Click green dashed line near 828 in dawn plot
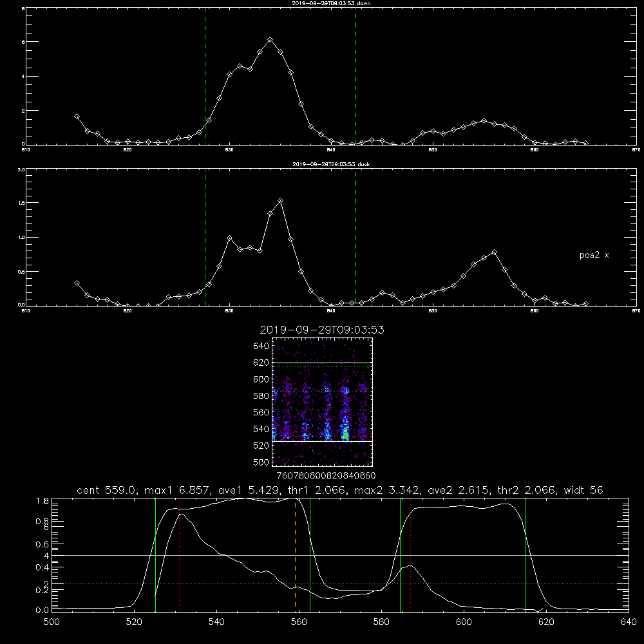Image resolution: width=644 pixels, height=644 pixels. pyautogui.click(x=205, y=76)
